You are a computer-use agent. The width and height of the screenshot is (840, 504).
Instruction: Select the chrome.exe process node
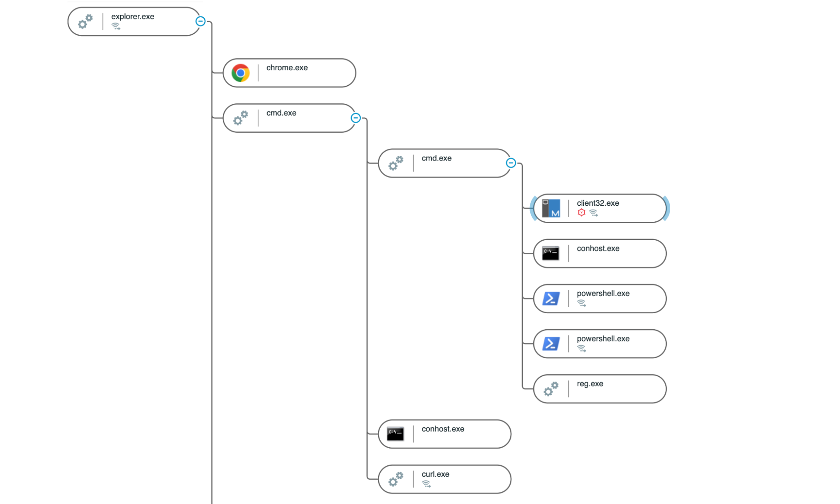point(294,73)
